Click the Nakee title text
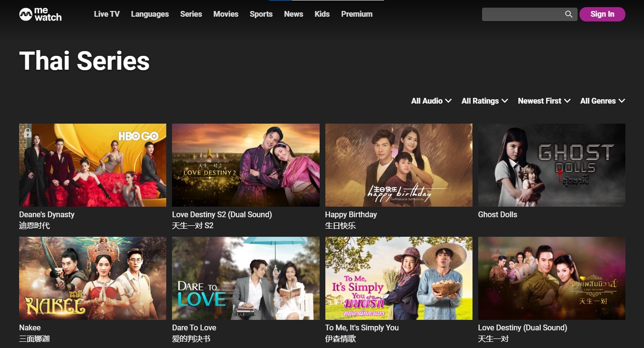The width and height of the screenshot is (644, 348). [x=30, y=327]
